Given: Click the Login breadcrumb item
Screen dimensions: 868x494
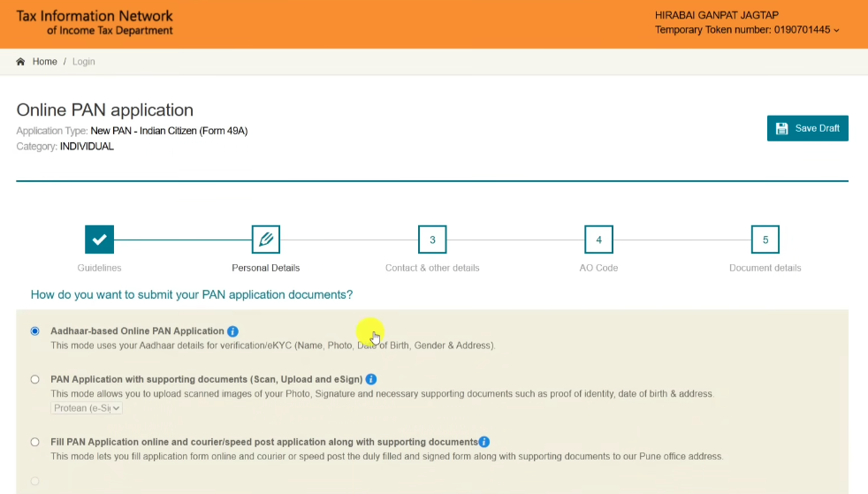Looking at the screenshot, I should [84, 62].
